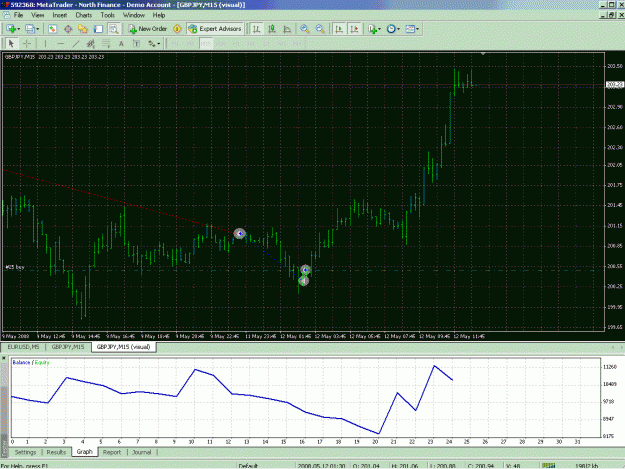Open the Navigator panel icon

click(83, 29)
